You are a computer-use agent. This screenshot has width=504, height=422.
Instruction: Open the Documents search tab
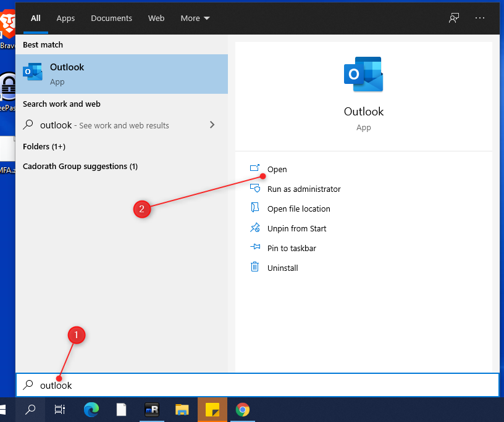[111, 19]
